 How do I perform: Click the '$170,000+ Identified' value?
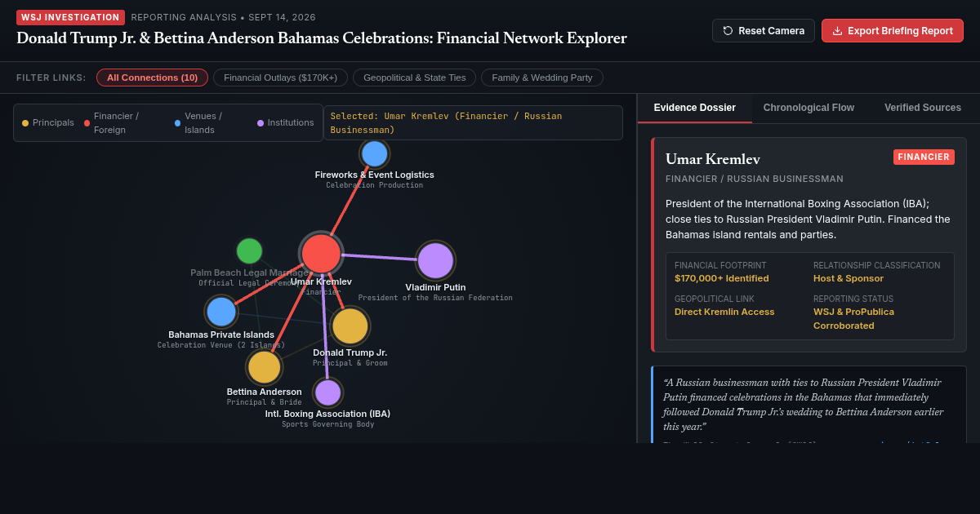pyautogui.click(x=722, y=278)
